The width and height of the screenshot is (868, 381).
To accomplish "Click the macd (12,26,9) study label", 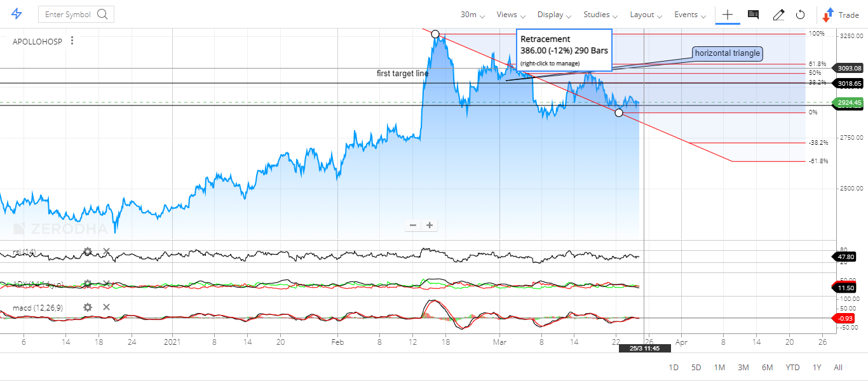I will pos(37,308).
